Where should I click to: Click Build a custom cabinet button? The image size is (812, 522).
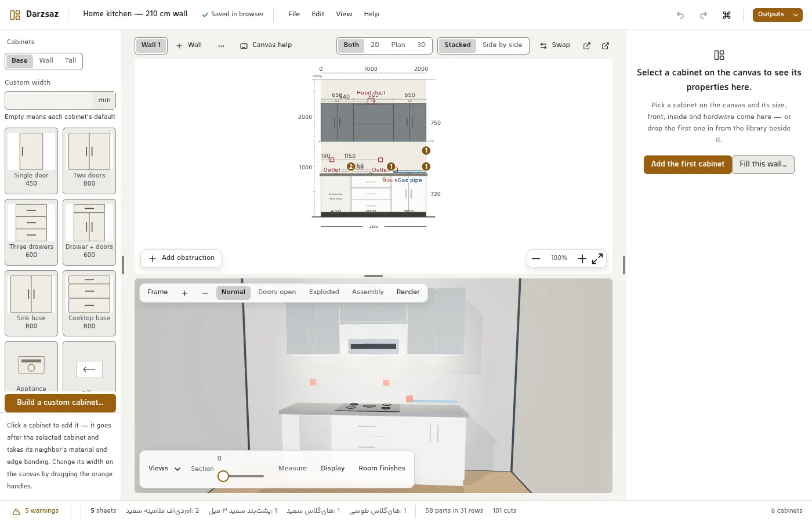click(x=60, y=403)
